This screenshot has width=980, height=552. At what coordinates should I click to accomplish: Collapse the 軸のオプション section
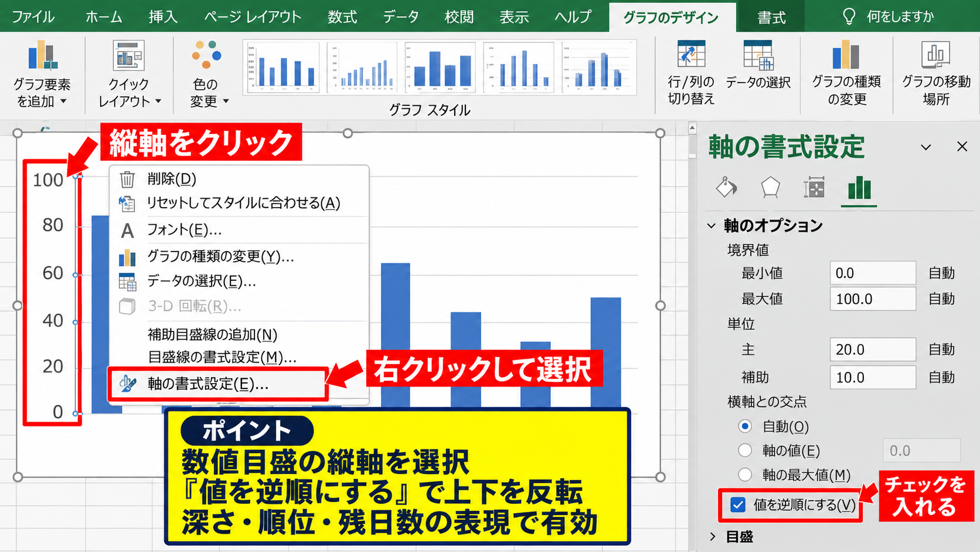712,225
